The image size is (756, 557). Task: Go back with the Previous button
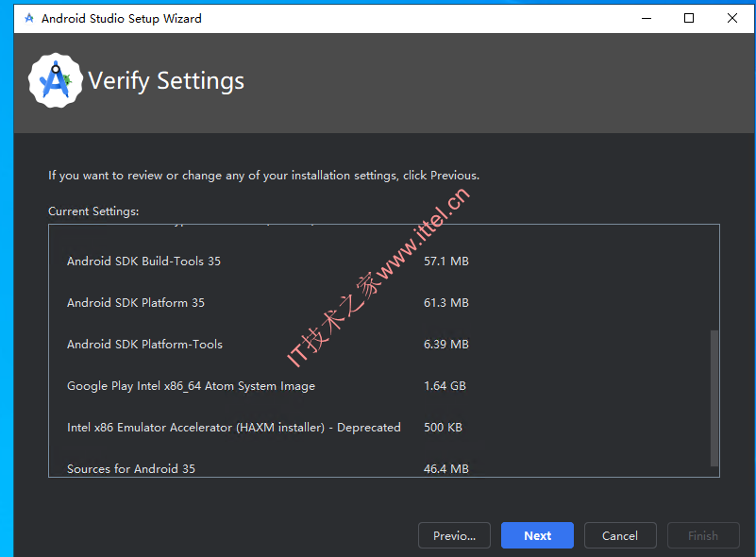point(454,535)
